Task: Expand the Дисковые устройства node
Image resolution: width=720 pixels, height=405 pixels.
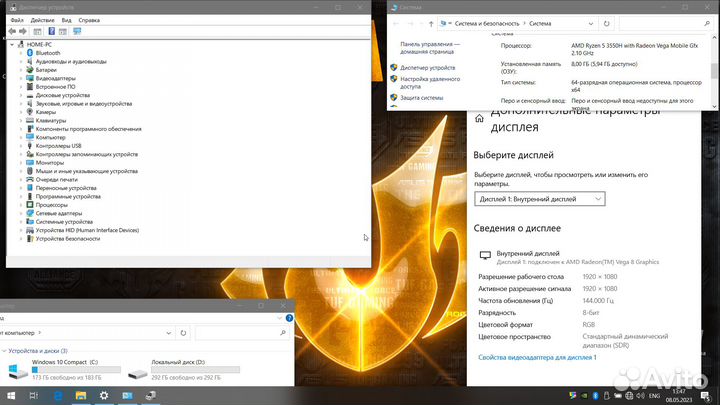Action: pos(21,95)
